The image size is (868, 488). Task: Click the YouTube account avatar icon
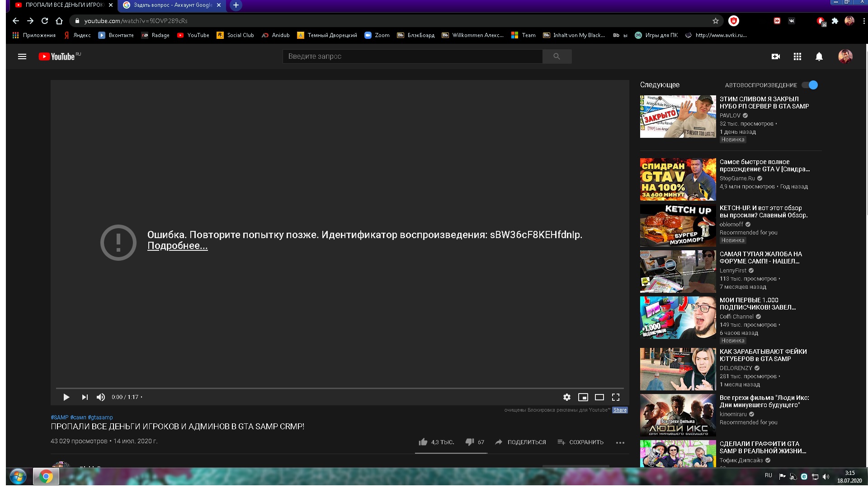[x=845, y=56]
